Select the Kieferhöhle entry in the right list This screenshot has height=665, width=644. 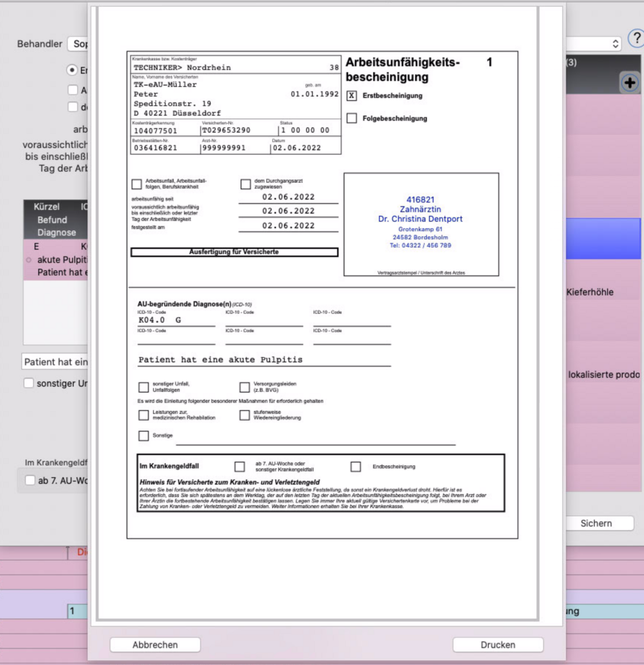(590, 292)
